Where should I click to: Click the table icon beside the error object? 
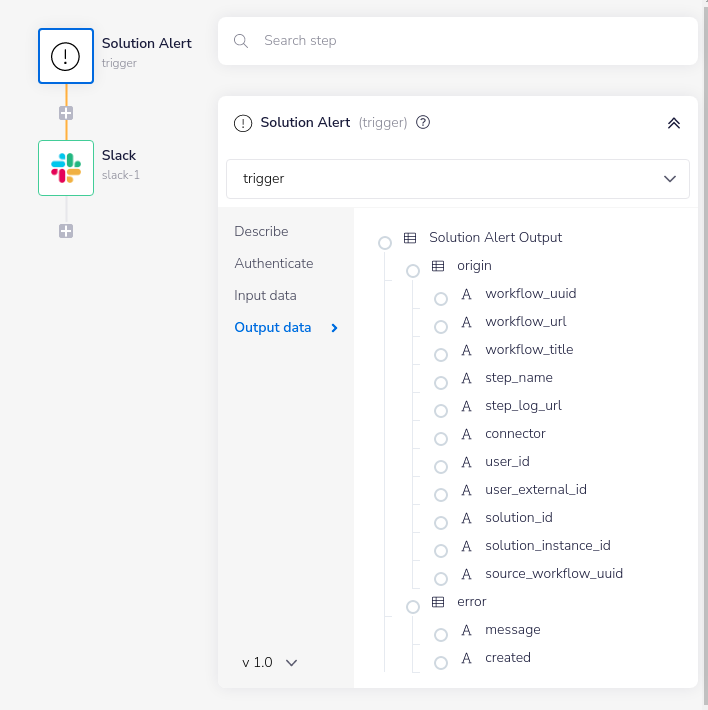tap(438, 602)
